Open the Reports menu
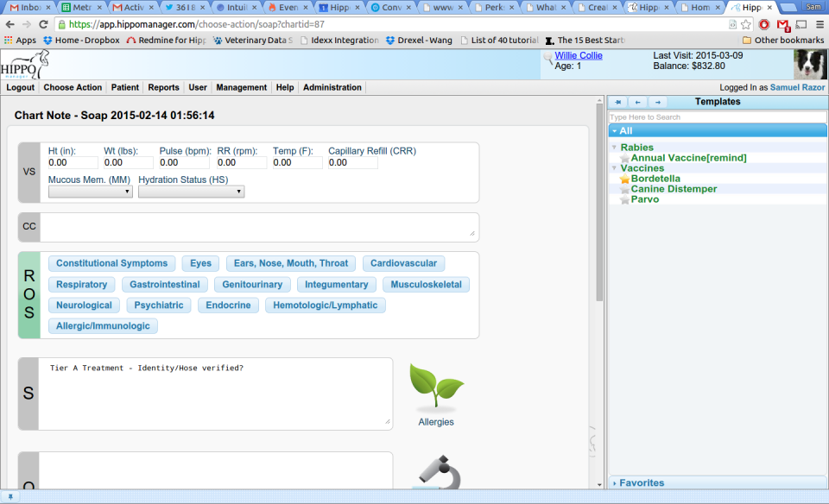This screenshot has width=829, height=504. 163,88
